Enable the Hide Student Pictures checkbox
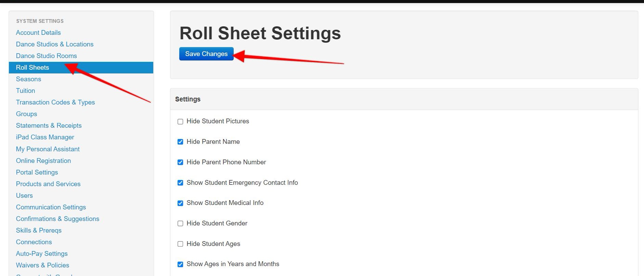The width and height of the screenshot is (644, 276). 180,122
